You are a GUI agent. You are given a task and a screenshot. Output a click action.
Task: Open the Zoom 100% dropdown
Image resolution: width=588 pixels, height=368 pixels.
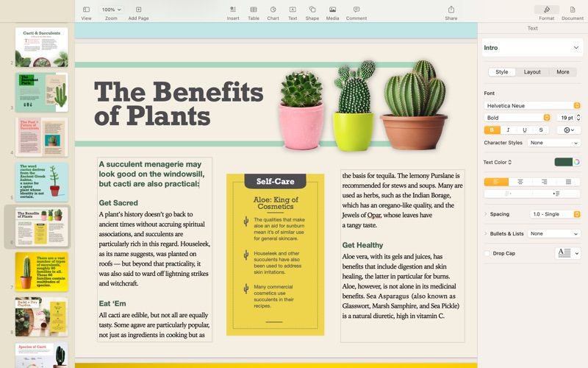(x=112, y=10)
